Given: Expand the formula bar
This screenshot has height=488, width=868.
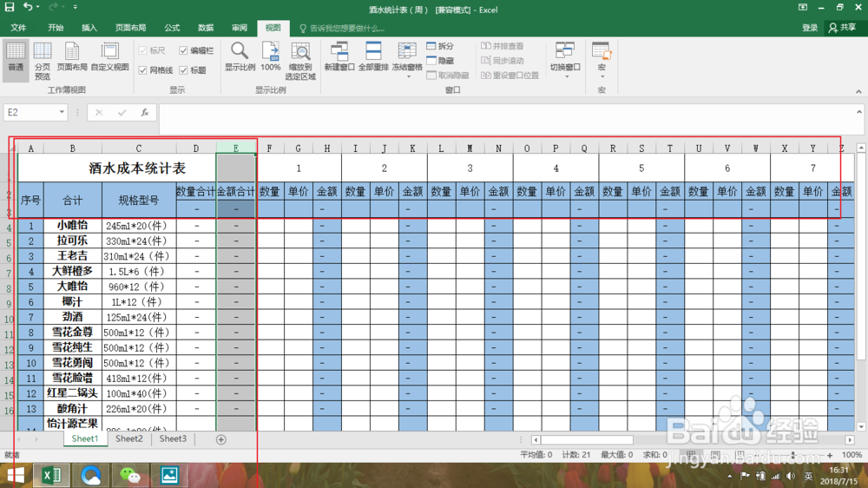Looking at the screenshot, I should pyautogui.click(x=858, y=112).
